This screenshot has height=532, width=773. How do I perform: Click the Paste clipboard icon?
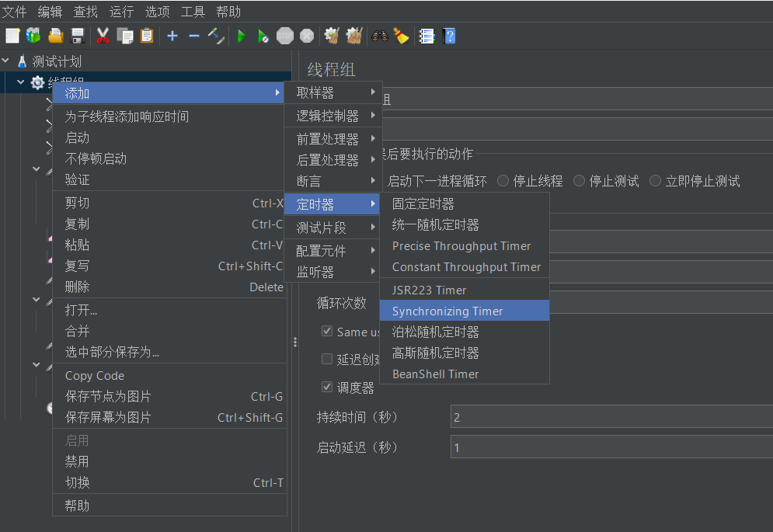147,36
